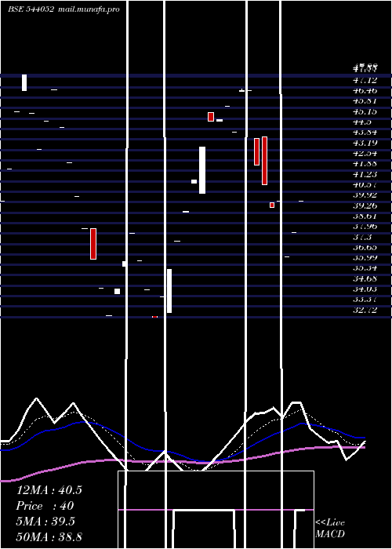The height and width of the screenshot is (549, 392).
Task: Click the tall white candle spanning 43.19 to 40.57
Action: [202, 170]
